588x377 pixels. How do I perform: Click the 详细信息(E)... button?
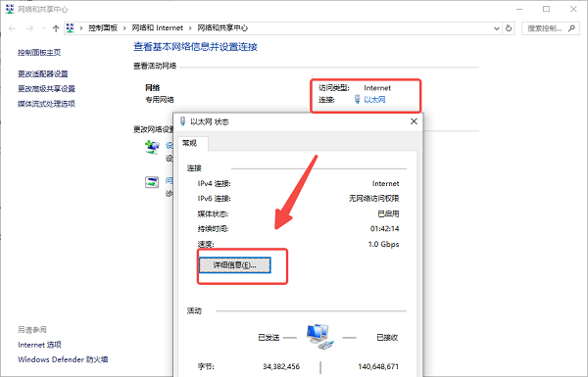[x=235, y=265]
